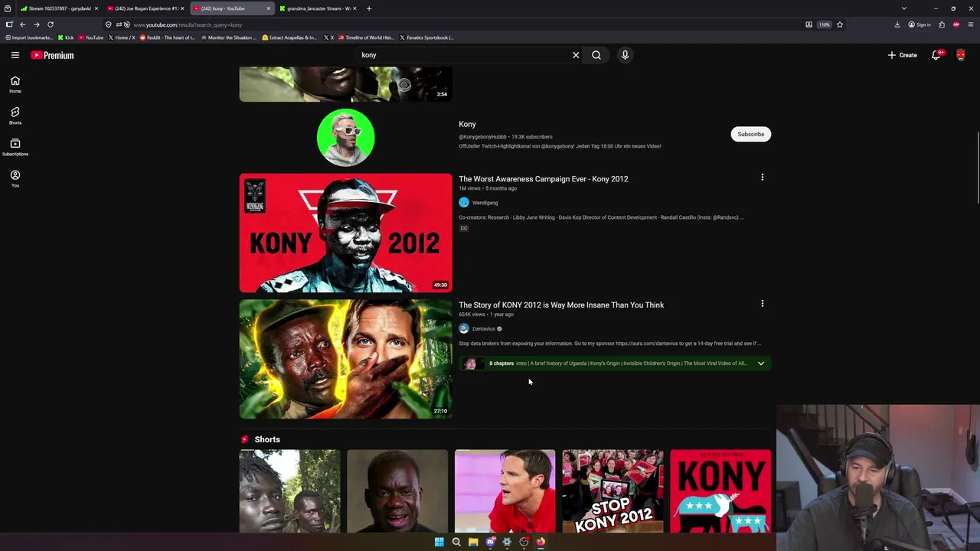Click the magnifier search button
Image resolution: width=980 pixels, height=551 pixels.
coord(596,55)
